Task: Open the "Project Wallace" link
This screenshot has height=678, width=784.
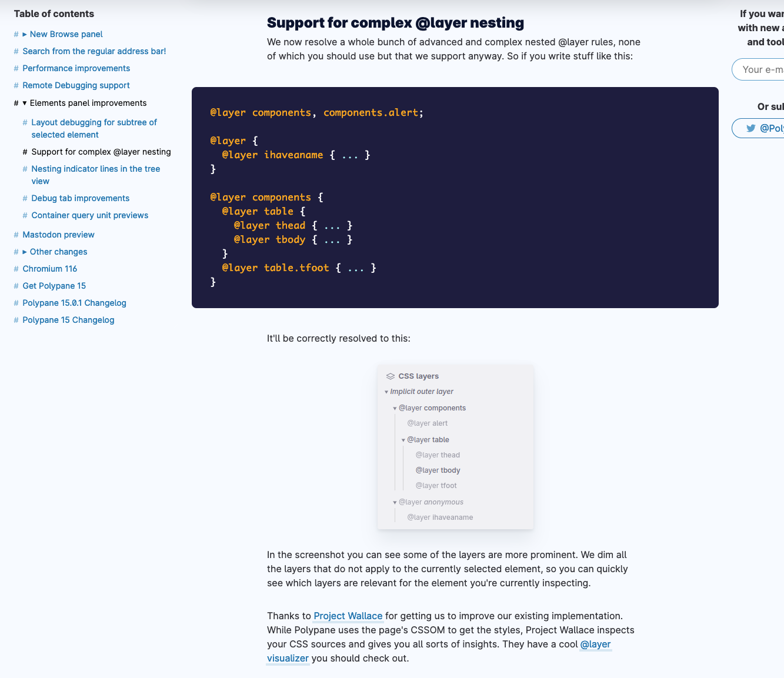Action: coord(348,616)
